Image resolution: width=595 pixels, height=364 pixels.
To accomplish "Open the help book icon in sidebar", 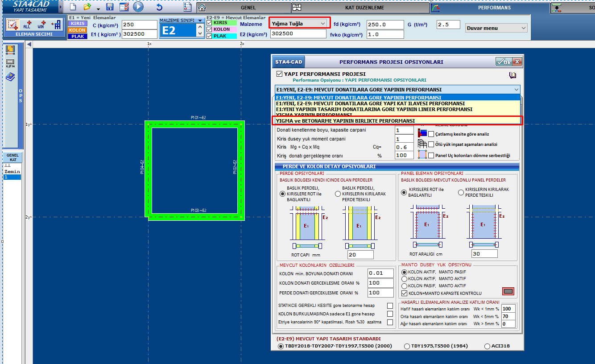I will click(x=10, y=77).
